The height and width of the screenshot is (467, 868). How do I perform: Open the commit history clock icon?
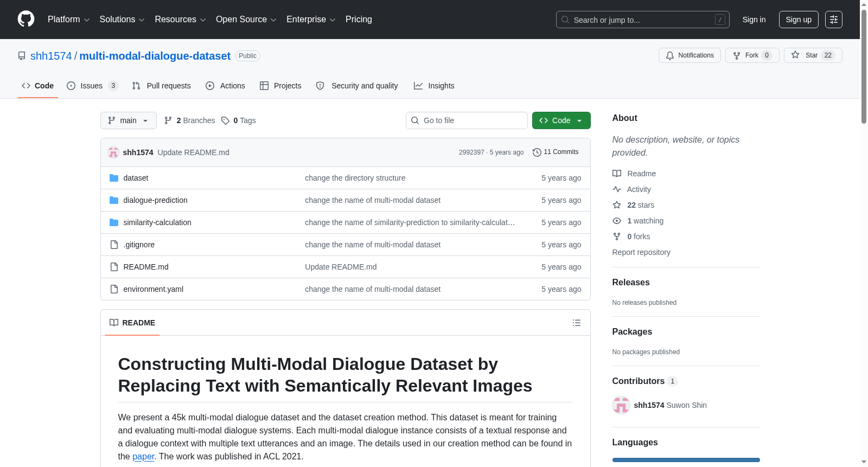click(537, 152)
